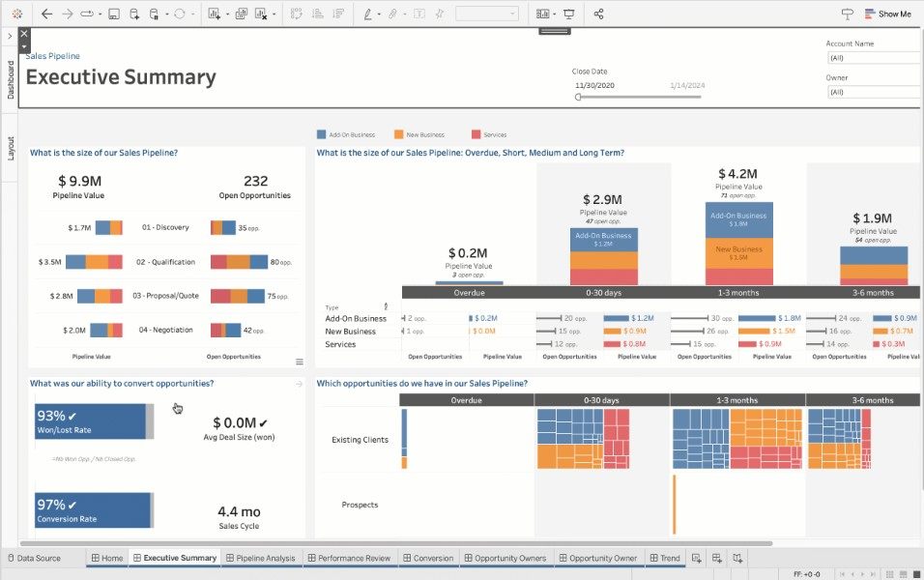Image resolution: width=924 pixels, height=580 pixels.
Task: Open the Account Name filter dropdown
Action: (874, 58)
